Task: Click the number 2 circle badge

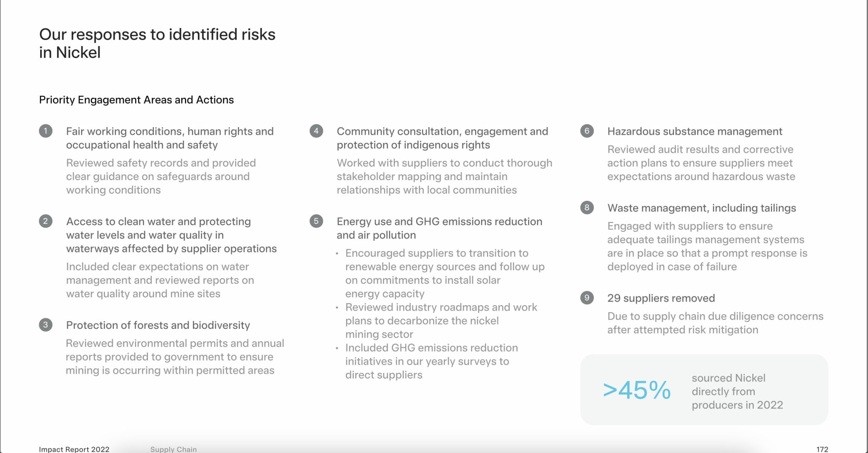Action: 46,221
